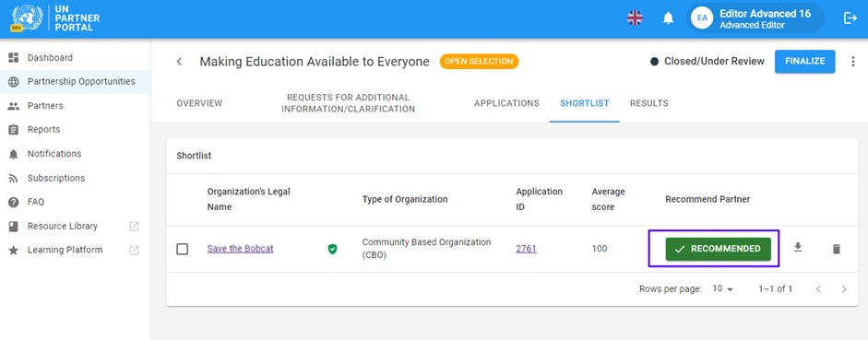Click external link icon beside Resource Library
The width and height of the screenshot is (868, 340).
134,226
